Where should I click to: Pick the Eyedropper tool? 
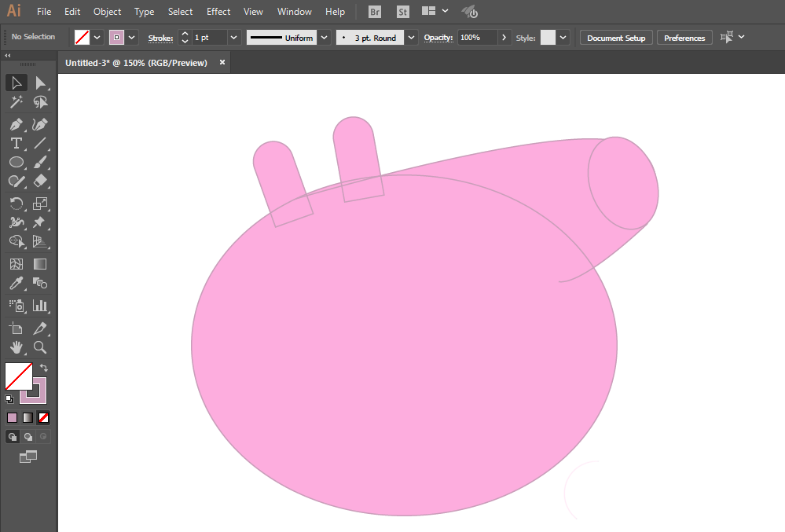(x=17, y=283)
